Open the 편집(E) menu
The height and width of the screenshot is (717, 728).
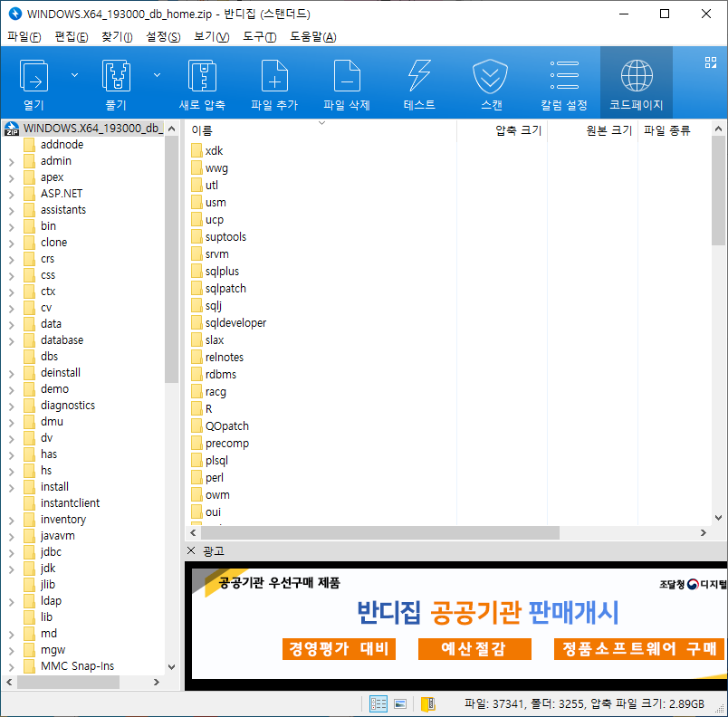click(71, 36)
